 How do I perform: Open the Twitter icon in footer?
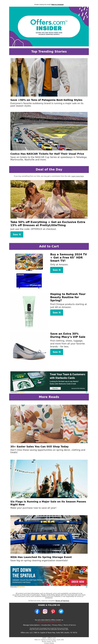(x=61, y=611)
